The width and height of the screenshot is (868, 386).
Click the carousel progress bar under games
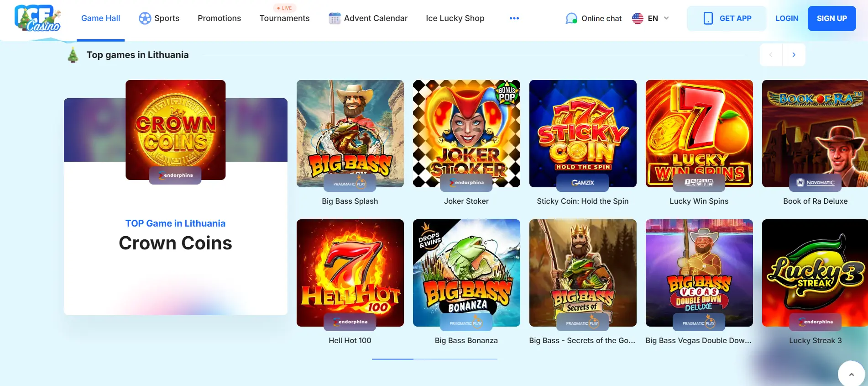(434, 359)
